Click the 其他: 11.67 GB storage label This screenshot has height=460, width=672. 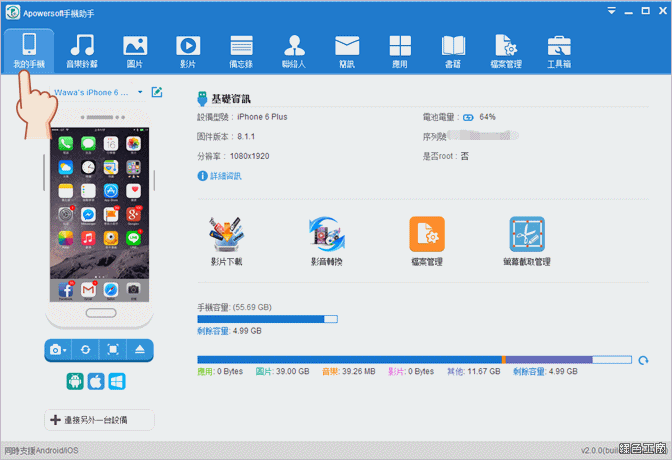pyautogui.click(x=474, y=372)
